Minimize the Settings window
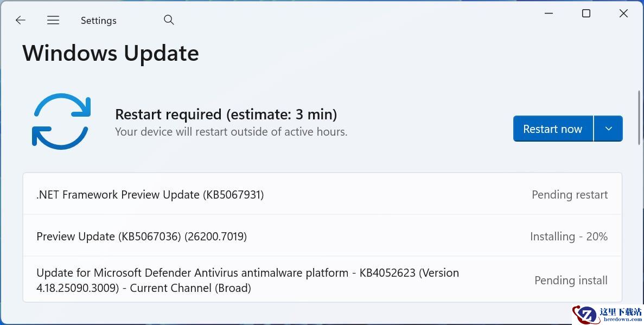Image resolution: width=644 pixels, height=325 pixels. click(549, 14)
